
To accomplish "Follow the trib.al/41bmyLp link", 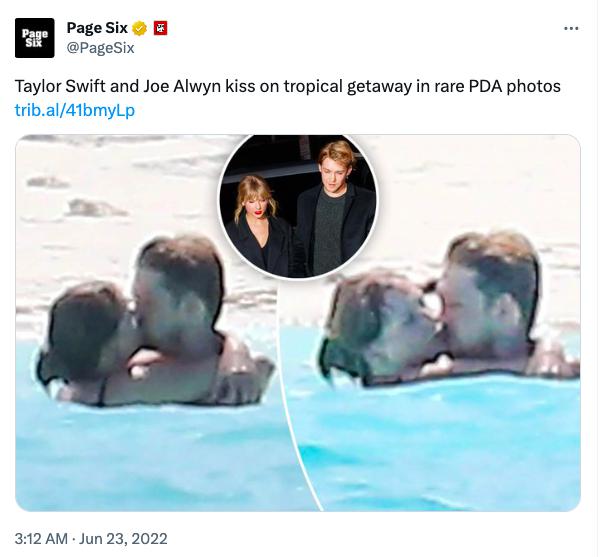I will [x=75, y=110].
